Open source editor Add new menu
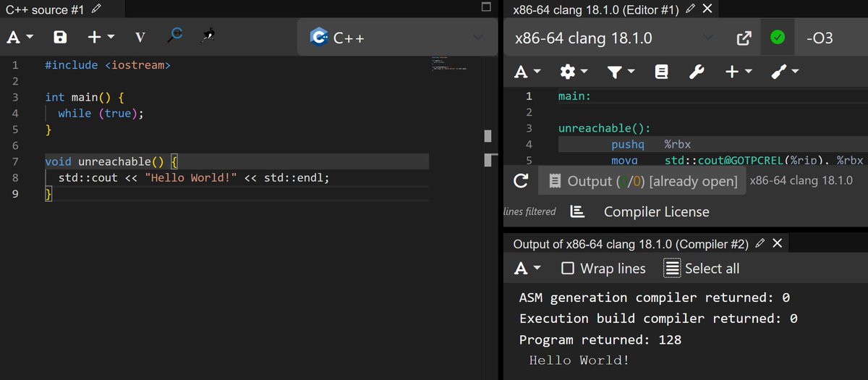 pos(101,37)
